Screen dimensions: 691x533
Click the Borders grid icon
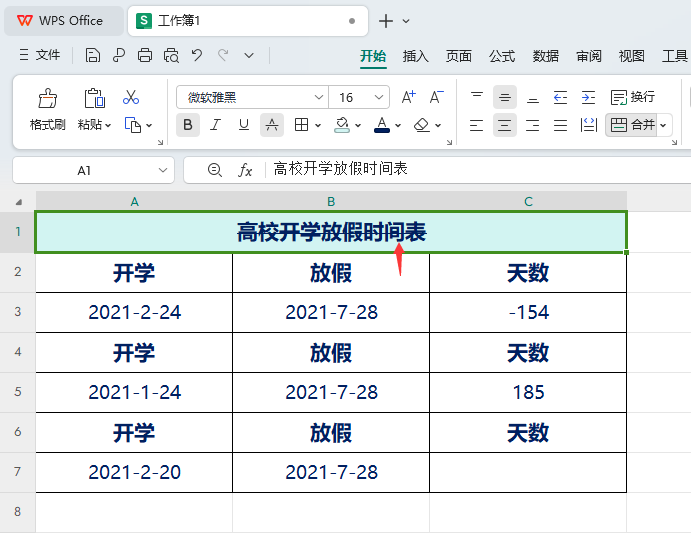tap(301, 125)
